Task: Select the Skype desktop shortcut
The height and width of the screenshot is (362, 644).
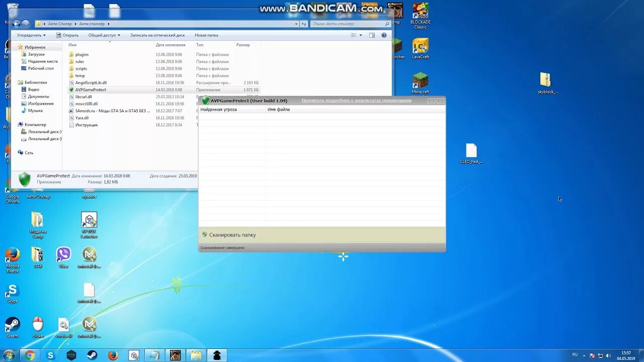Action: 13,294
